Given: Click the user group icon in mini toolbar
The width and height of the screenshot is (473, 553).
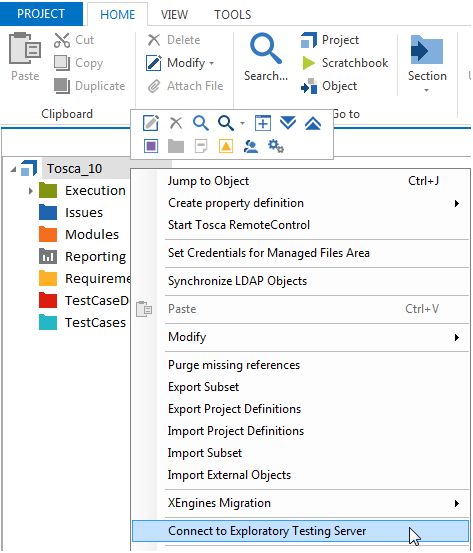Looking at the screenshot, I should (251, 146).
